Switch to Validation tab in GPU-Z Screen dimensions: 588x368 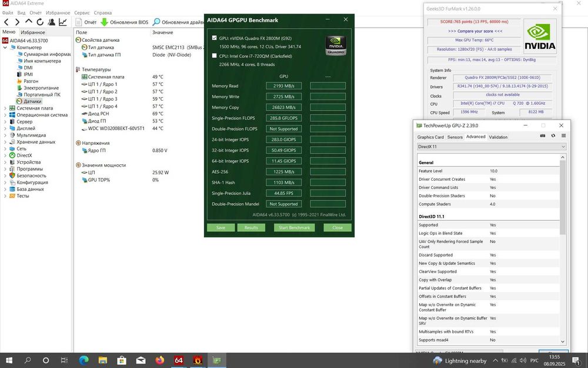pyautogui.click(x=498, y=137)
